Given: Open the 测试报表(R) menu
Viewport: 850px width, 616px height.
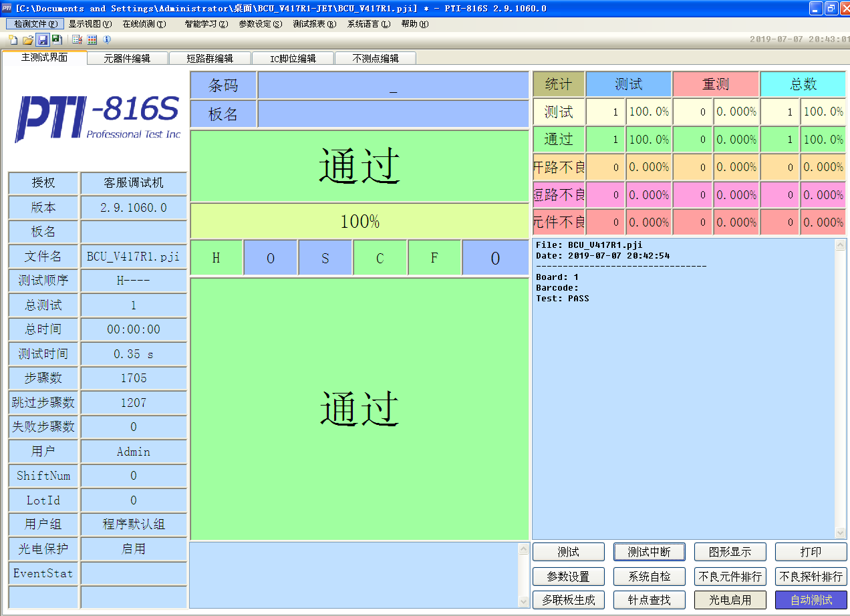Looking at the screenshot, I should [x=315, y=24].
